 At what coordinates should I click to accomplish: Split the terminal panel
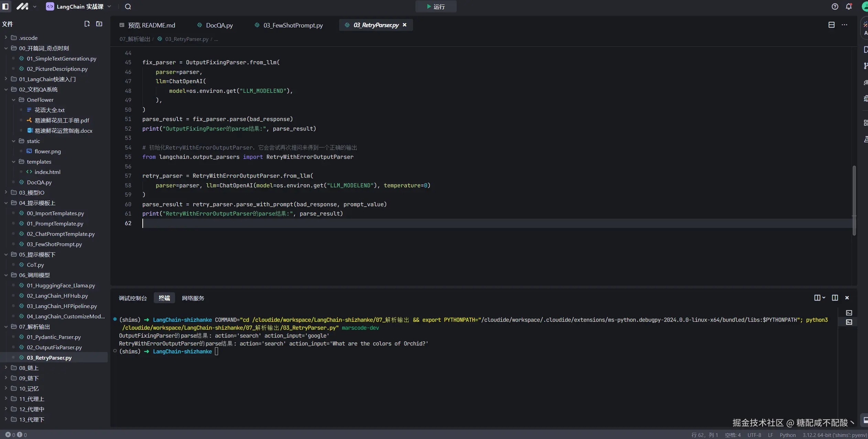click(x=835, y=298)
